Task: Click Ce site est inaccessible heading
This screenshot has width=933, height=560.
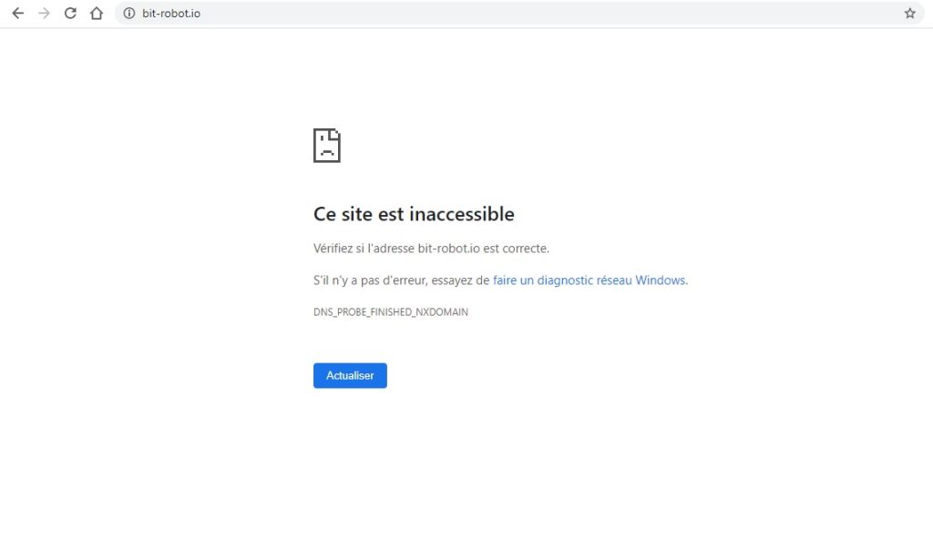Action: click(x=414, y=214)
